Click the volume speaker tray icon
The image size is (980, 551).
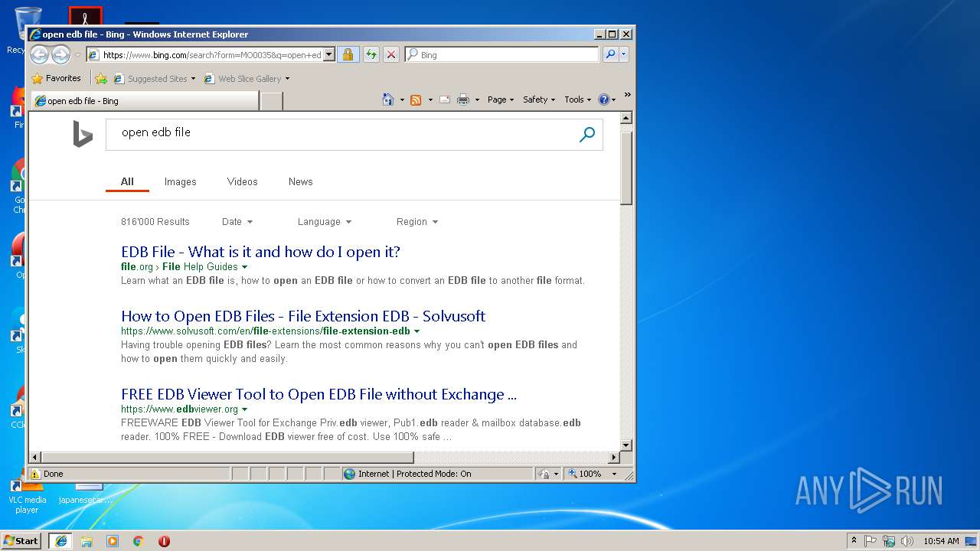point(907,541)
